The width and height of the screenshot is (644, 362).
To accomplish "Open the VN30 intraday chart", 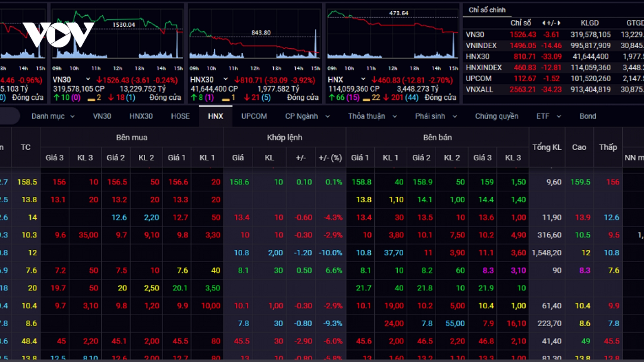I will (x=117, y=34).
